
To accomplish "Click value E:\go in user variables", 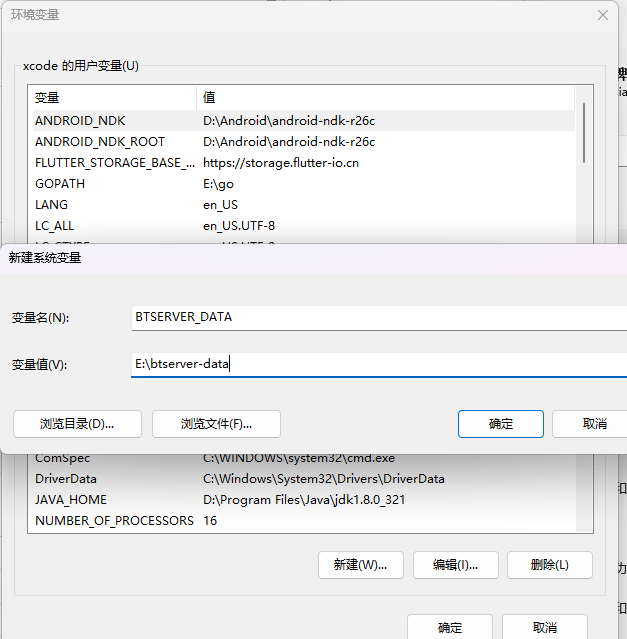I will (218, 184).
